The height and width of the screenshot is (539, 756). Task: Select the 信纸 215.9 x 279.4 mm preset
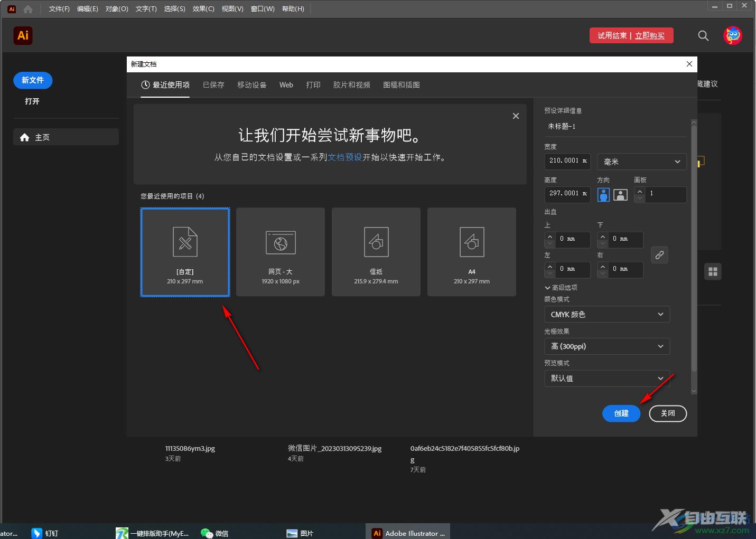tap(376, 252)
